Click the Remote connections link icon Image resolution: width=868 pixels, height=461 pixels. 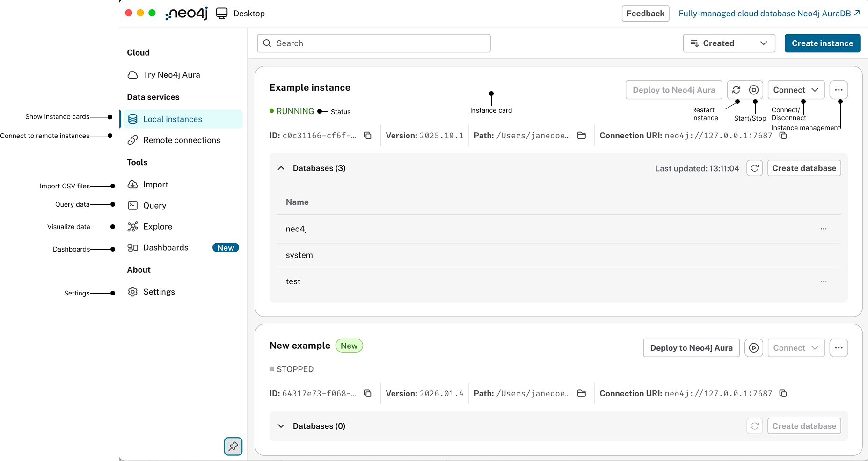click(x=133, y=140)
